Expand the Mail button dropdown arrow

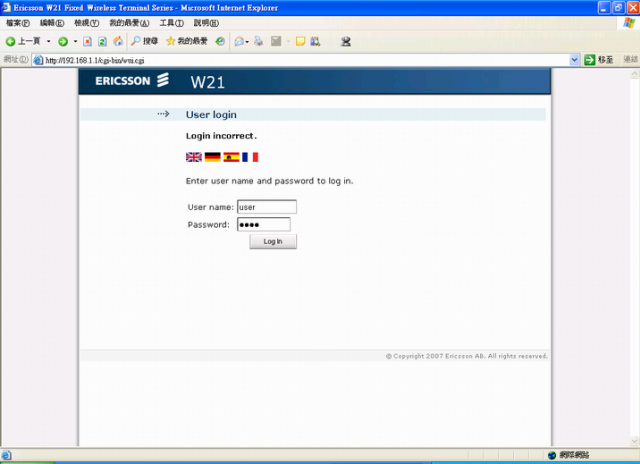247,42
